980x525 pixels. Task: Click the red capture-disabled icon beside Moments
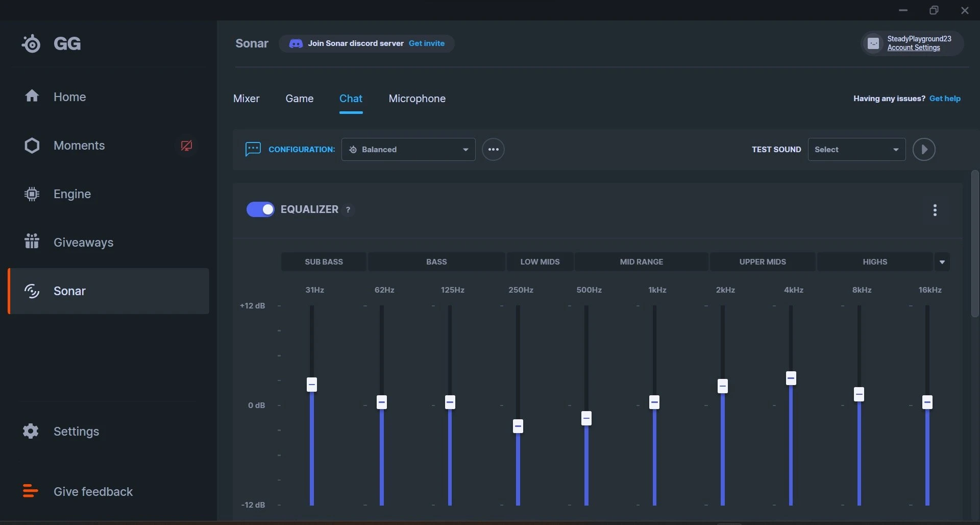186,146
